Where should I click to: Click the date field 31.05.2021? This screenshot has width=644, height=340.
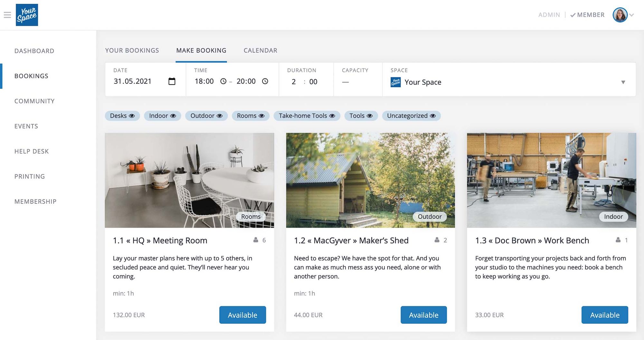[x=133, y=81]
